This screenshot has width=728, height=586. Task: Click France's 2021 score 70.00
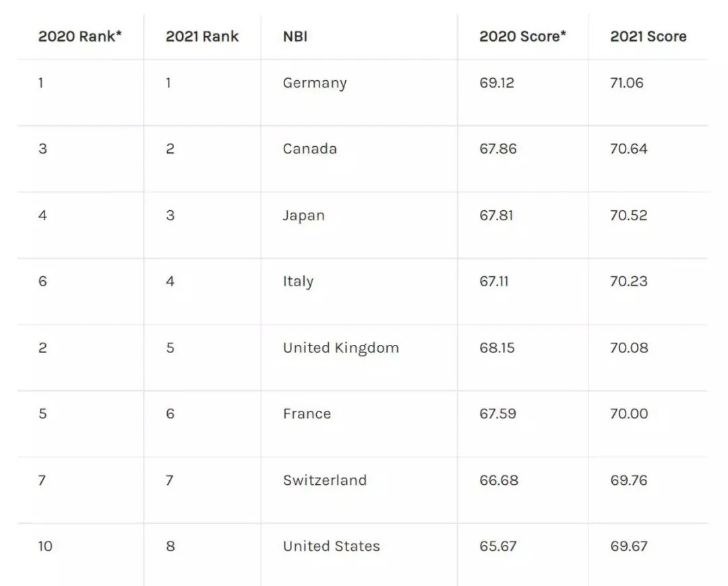628,414
